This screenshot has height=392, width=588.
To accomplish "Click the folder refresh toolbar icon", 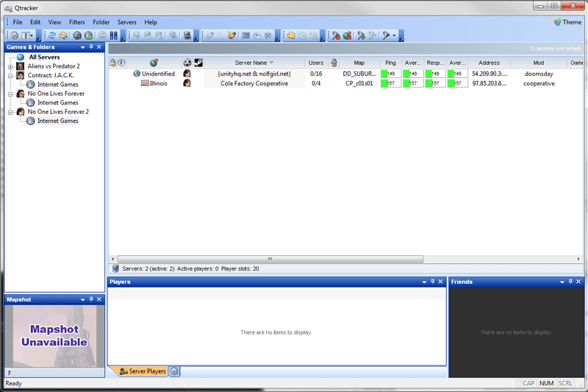I will 63,35.
